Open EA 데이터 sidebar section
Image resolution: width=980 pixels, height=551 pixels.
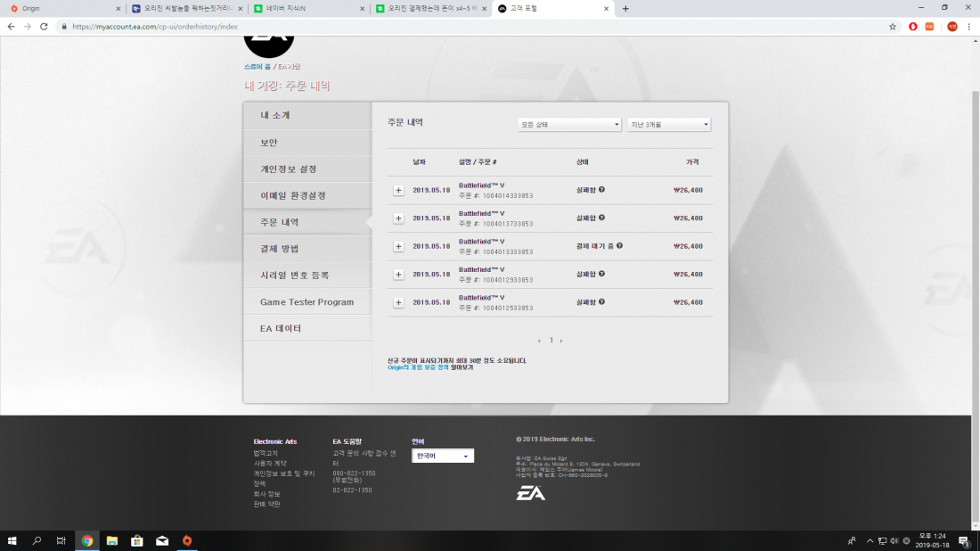(x=307, y=328)
